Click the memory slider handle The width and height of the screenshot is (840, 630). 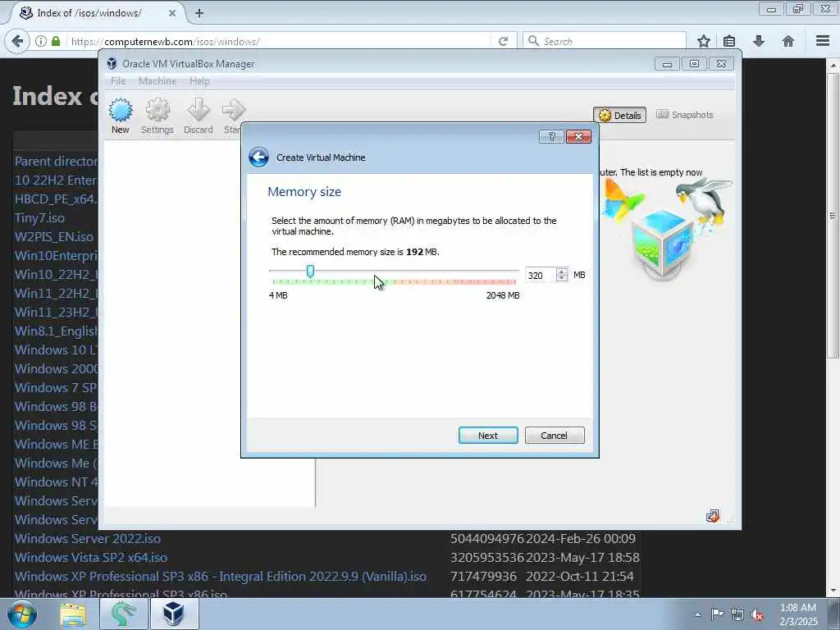[310, 272]
